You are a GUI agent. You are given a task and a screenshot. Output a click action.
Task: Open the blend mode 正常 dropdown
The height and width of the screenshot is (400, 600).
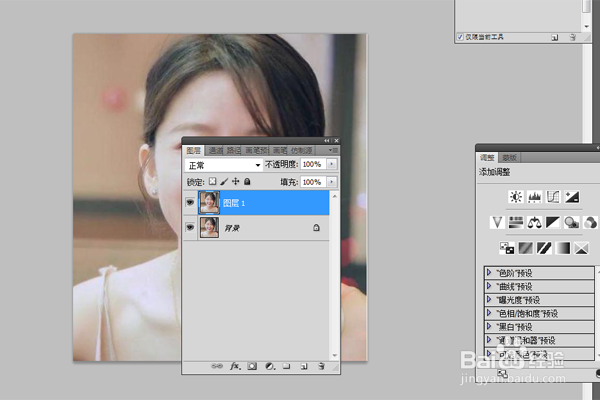click(x=224, y=165)
